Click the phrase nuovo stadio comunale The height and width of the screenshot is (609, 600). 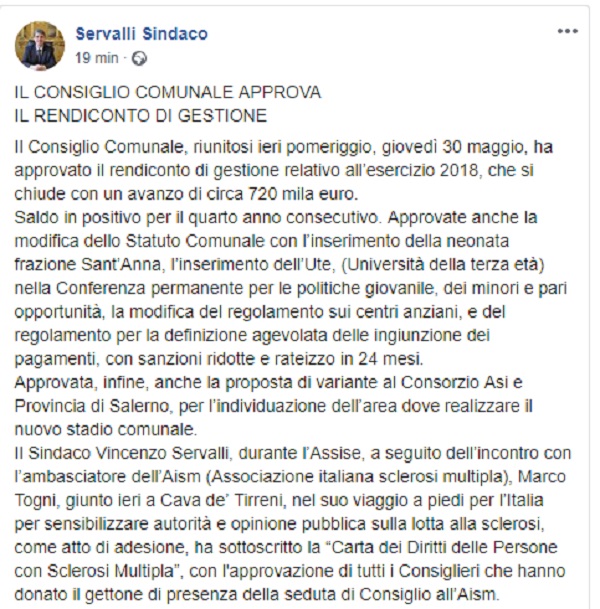pyautogui.click(x=104, y=430)
